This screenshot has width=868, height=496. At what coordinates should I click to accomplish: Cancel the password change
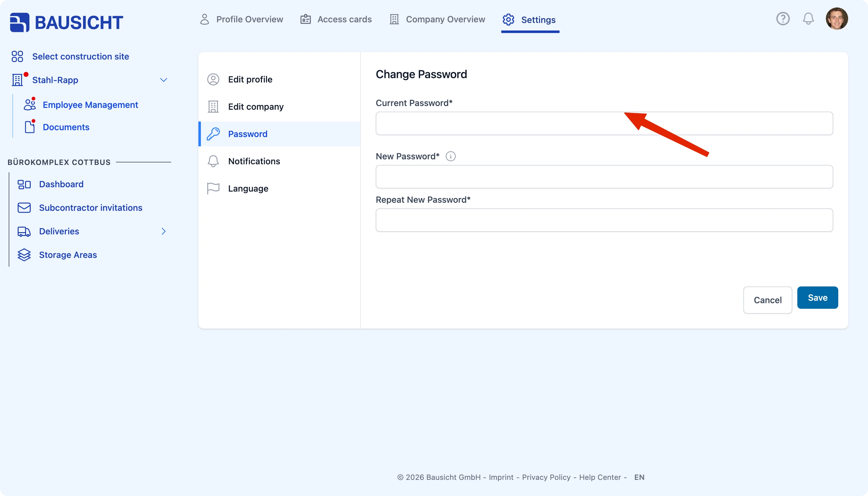click(x=768, y=300)
